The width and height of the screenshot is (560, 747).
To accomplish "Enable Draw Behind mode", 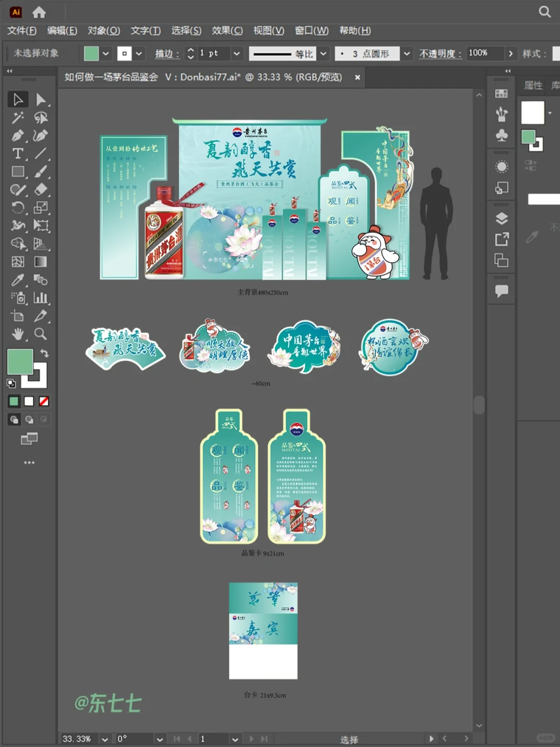I will pos(29,420).
